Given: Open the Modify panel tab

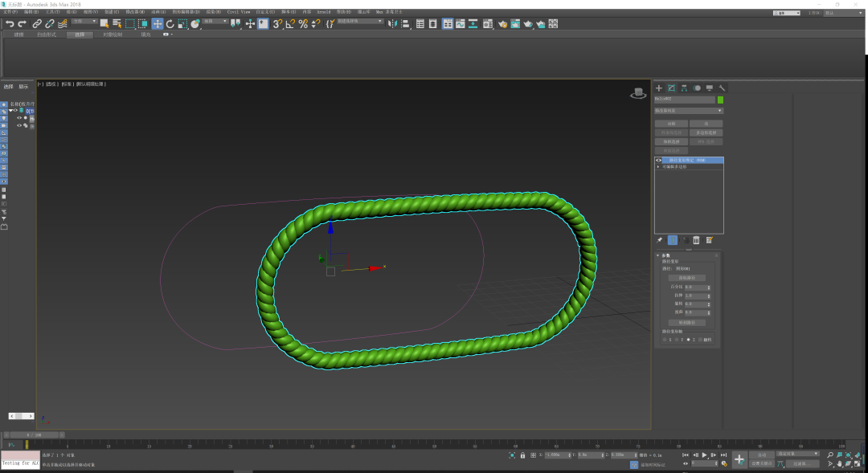Looking at the screenshot, I should click(671, 88).
